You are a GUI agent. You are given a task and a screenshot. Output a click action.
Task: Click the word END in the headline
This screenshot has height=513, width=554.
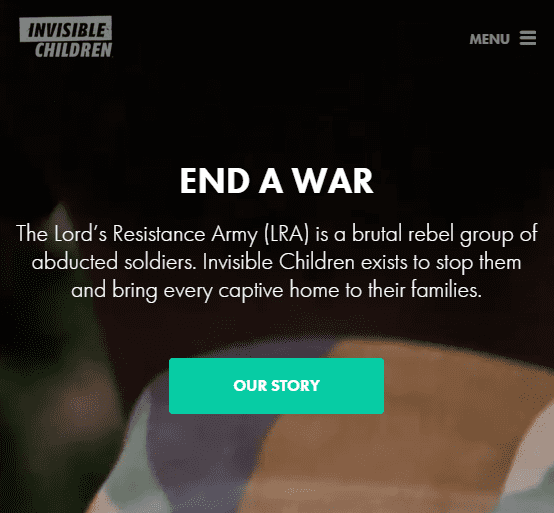215,181
